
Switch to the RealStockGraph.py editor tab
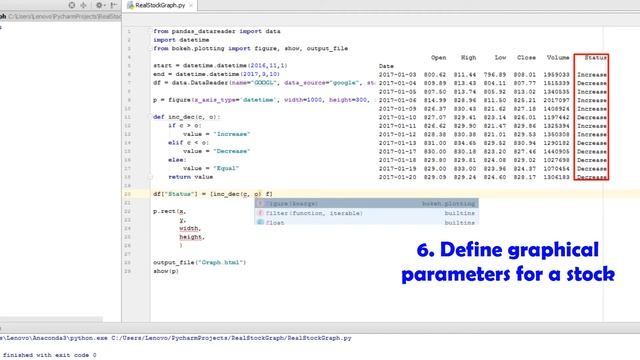point(160,5)
